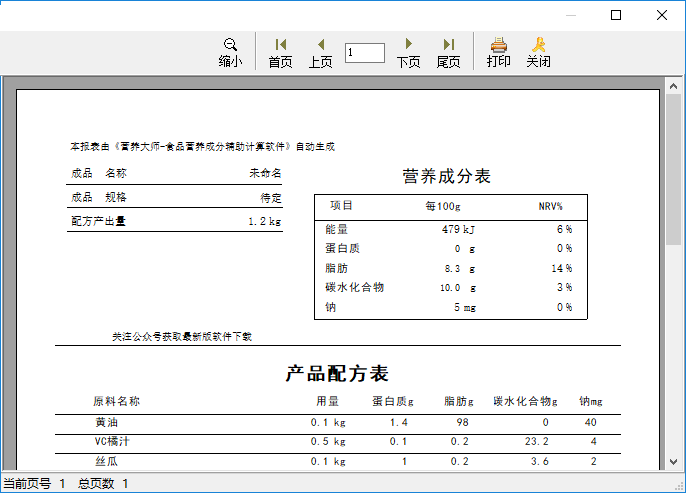This screenshot has height=493, width=686.
Task: Minimize the preview window
Action: point(571,15)
